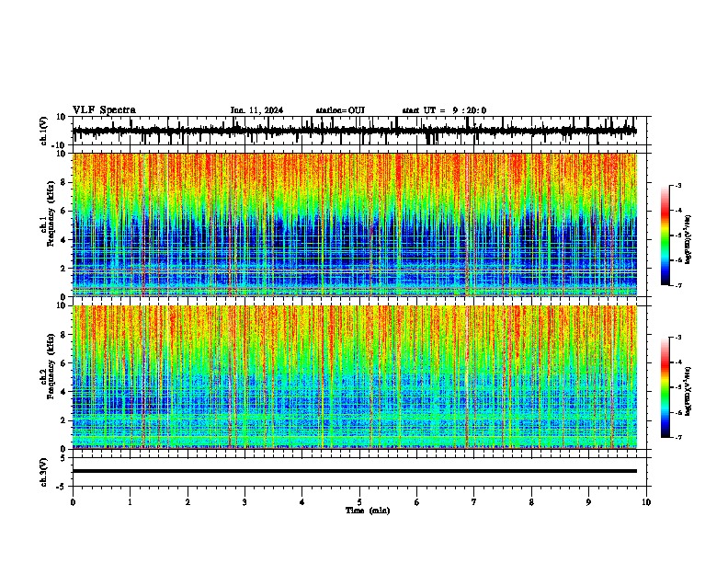Click the "VLF Spectra" plot title

(x=104, y=110)
